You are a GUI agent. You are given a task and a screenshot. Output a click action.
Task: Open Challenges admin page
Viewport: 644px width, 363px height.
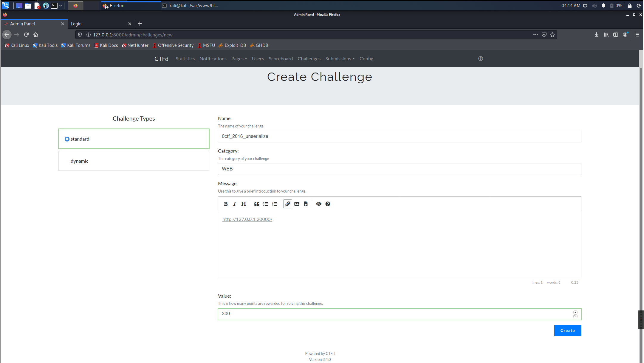[309, 59]
